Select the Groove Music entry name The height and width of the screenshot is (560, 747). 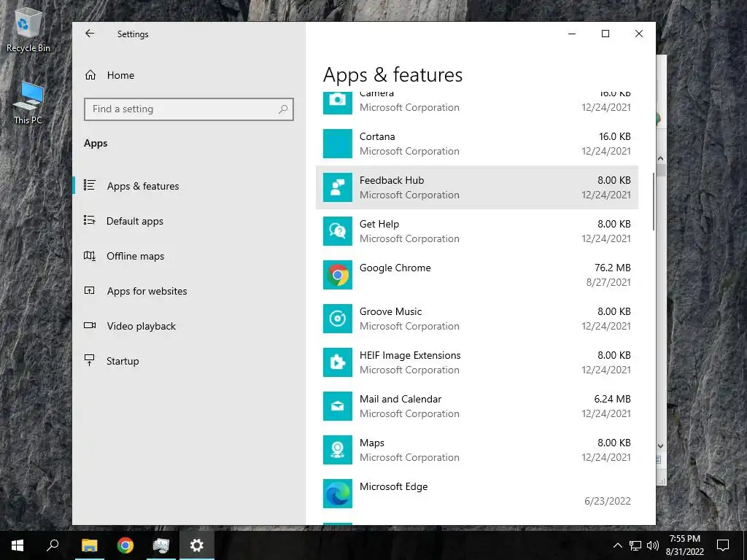[391, 312]
